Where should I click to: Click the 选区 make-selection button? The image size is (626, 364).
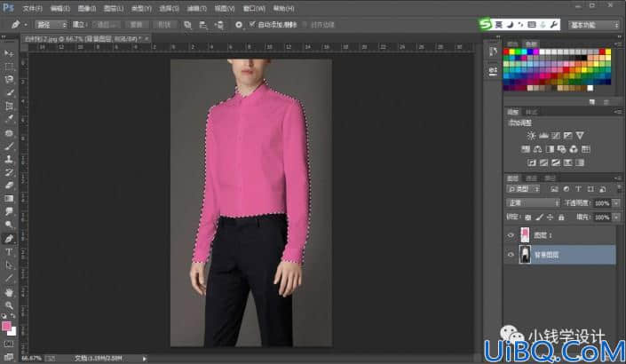107,25
